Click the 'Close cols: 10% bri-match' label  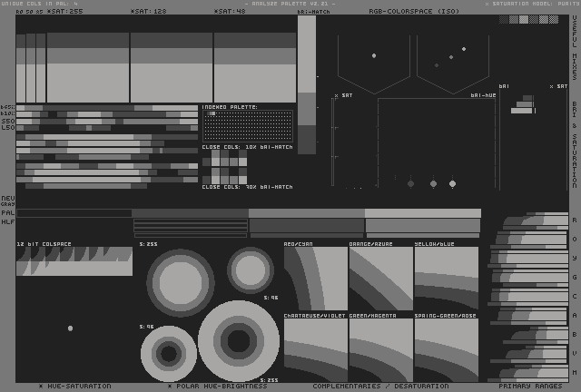pyautogui.click(x=248, y=147)
